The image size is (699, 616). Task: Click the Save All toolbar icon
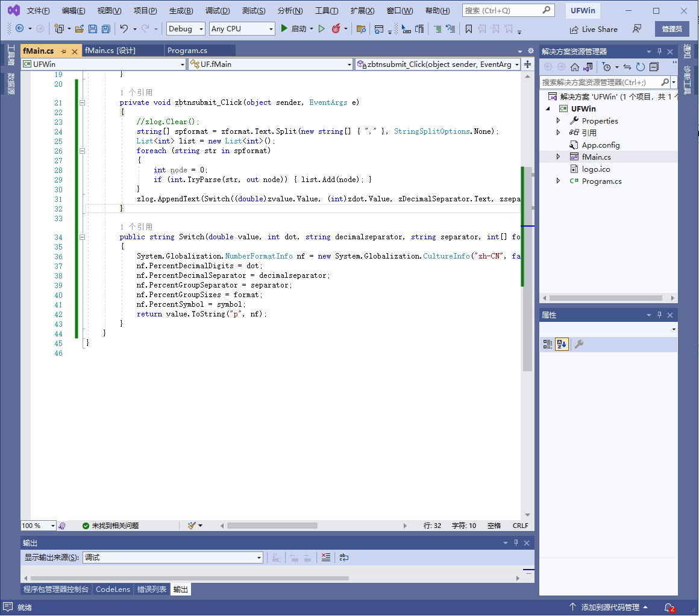[x=105, y=29]
